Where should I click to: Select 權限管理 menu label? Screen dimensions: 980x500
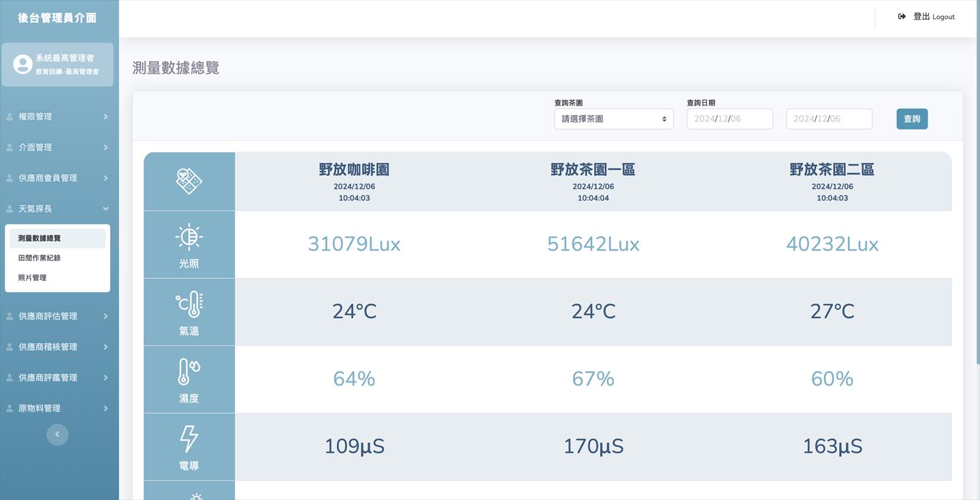click(35, 117)
